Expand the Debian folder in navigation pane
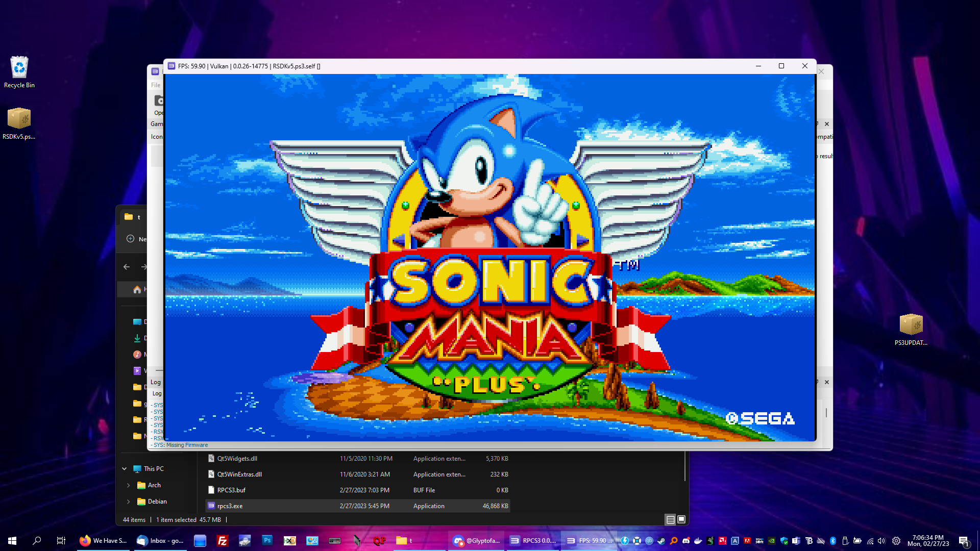 (129, 502)
